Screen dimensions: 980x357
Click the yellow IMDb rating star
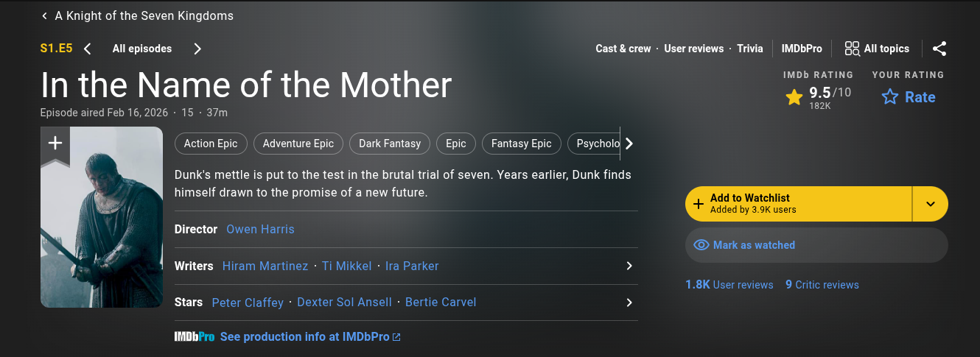(794, 97)
